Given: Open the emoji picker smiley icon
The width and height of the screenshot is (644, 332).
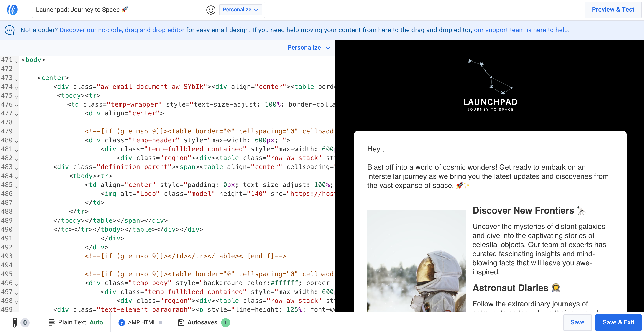Looking at the screenshot, I should [210, 10].
